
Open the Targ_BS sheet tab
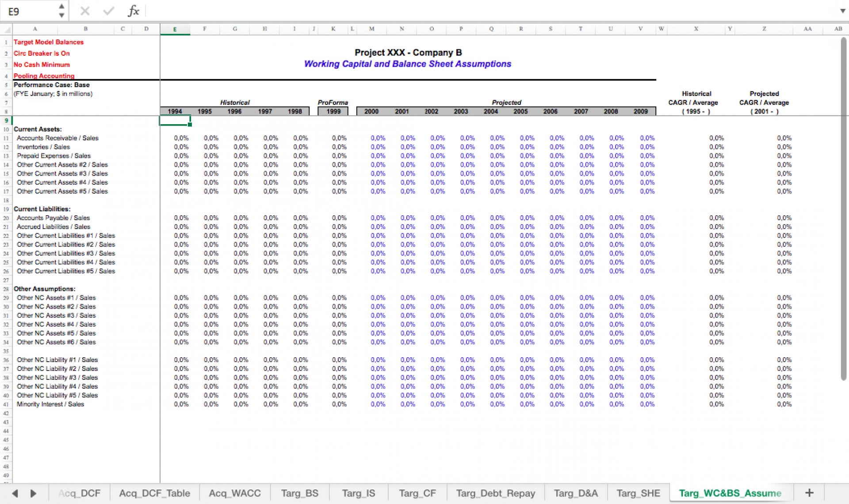tap(300, 493)
